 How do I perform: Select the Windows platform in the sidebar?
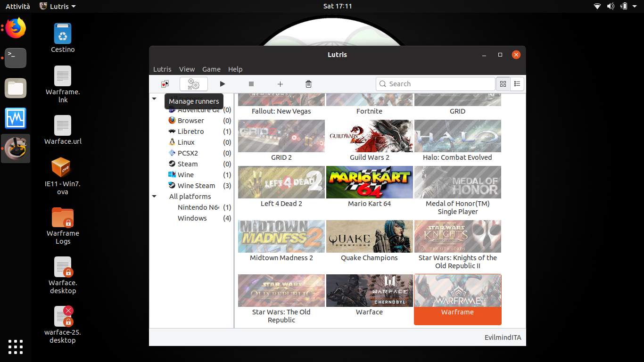(x=192, y=218)
